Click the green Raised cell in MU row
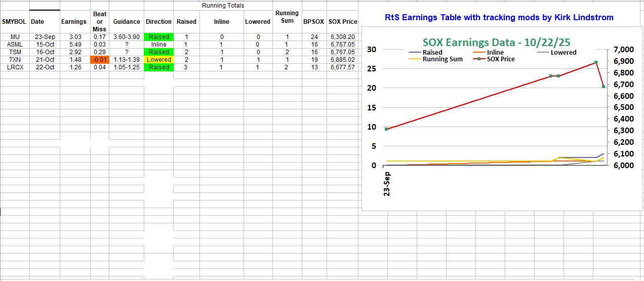644x281 pixels. pos(159,37)
